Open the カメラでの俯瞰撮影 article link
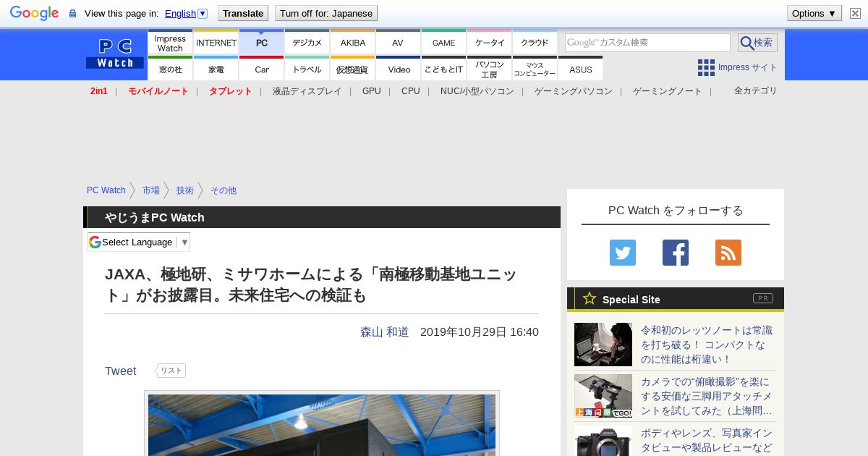This screenshot has height=456, width=868. click(707, 396)
